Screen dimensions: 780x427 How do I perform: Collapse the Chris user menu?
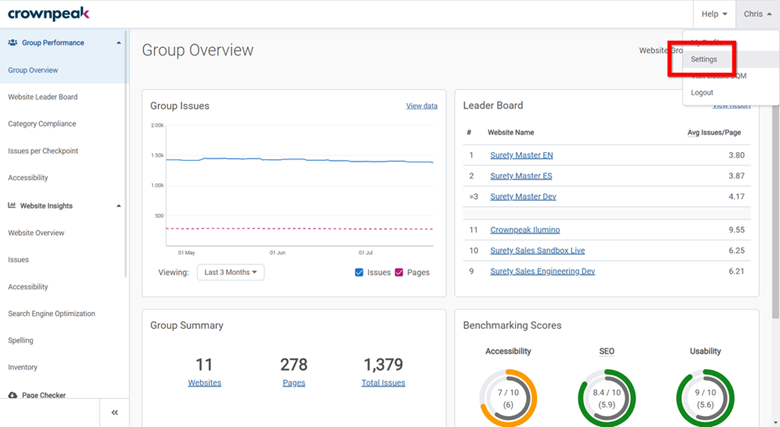point(758,14)
